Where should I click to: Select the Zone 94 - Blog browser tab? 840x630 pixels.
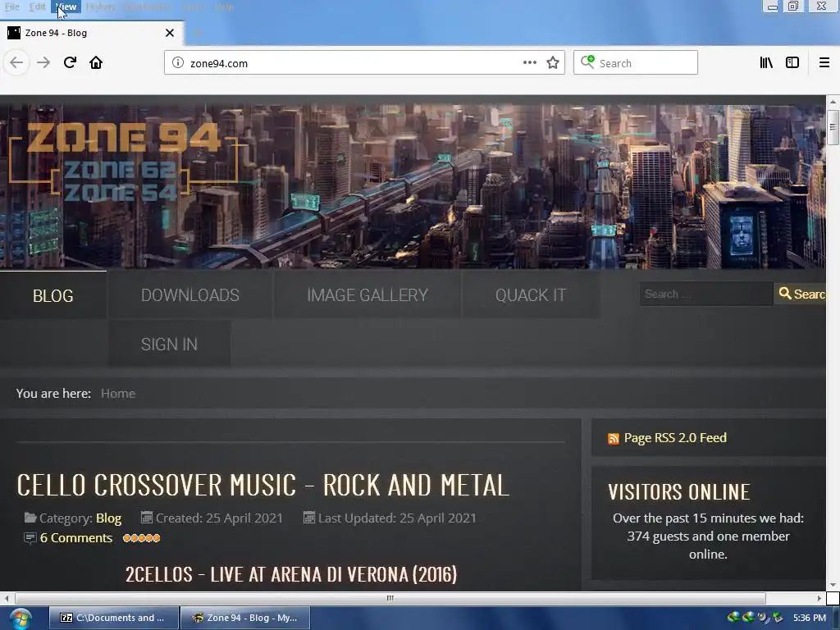point(92,33)
